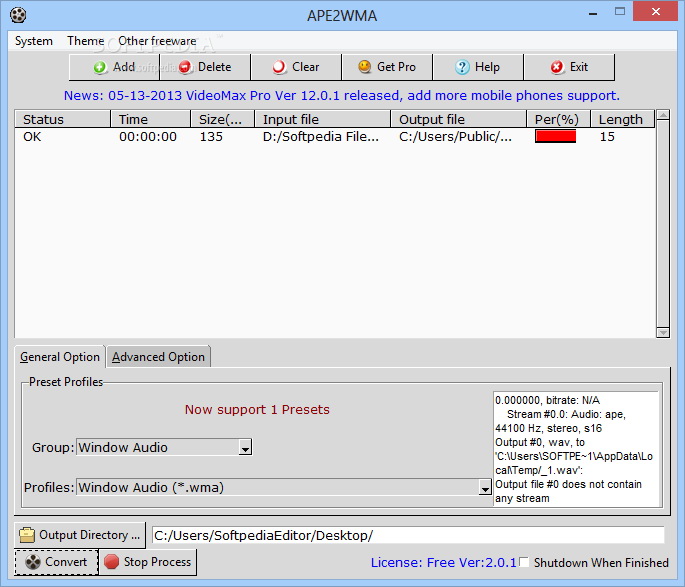685x587 pixels.
Task: Open the Theme menu
Action: (85, 41)
